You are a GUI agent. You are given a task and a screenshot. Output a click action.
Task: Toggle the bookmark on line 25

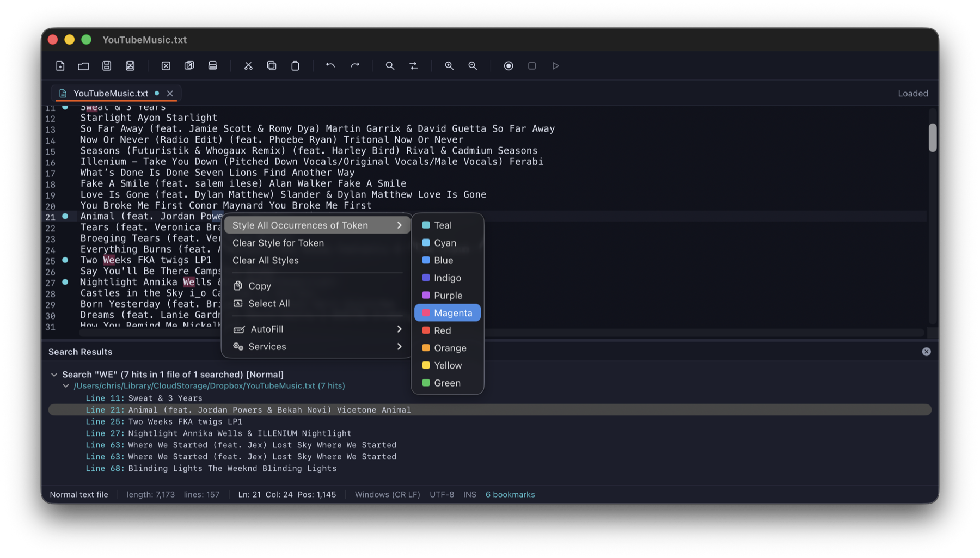(x=65, y=260)
